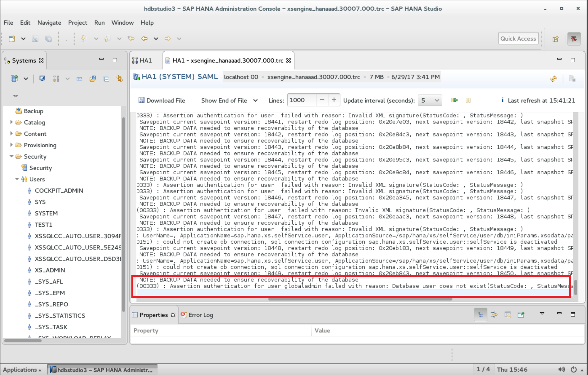Screen dimensions: 588x375
Task: Open the Navigate menu
Action: click(49, 22)
